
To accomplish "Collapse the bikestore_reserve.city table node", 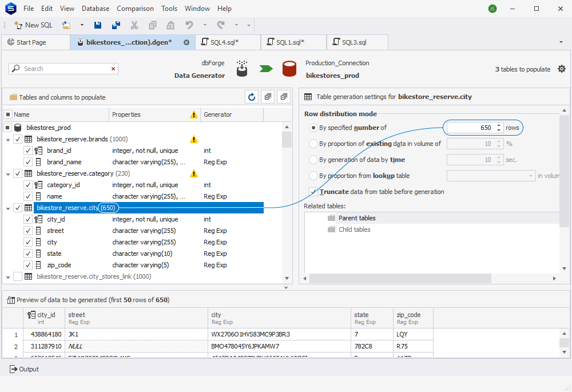I will [8, 208].
